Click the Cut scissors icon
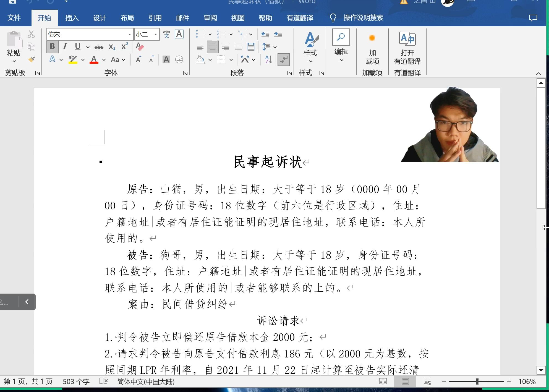 click(x=31, y=34)
